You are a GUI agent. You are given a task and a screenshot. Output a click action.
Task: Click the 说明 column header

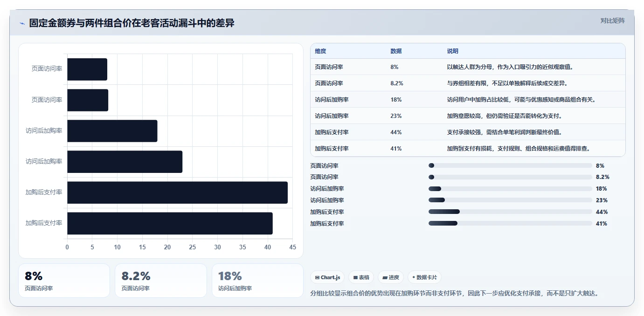click(453, 51)
